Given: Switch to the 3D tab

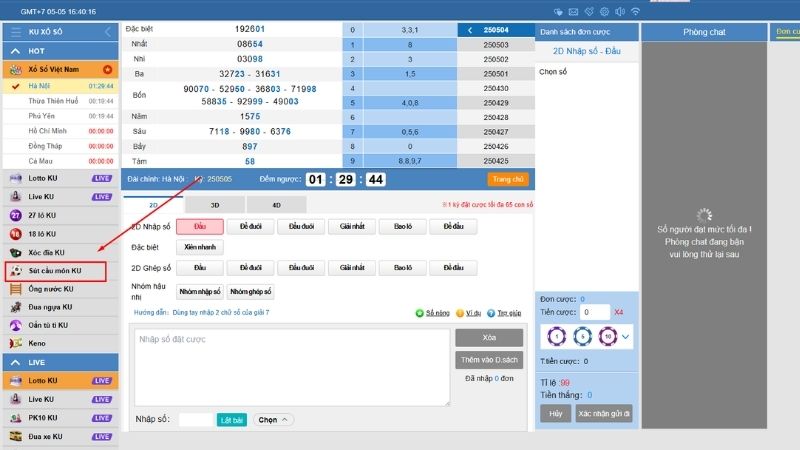Looking at the screenshot, I should coord(215,204).
